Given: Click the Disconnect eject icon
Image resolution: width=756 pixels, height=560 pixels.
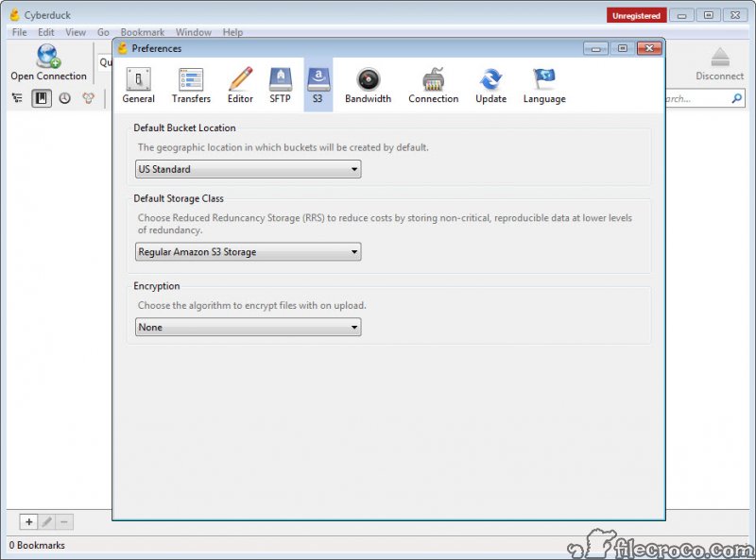Looking at the screenshot, I should (x=720, y=58).
